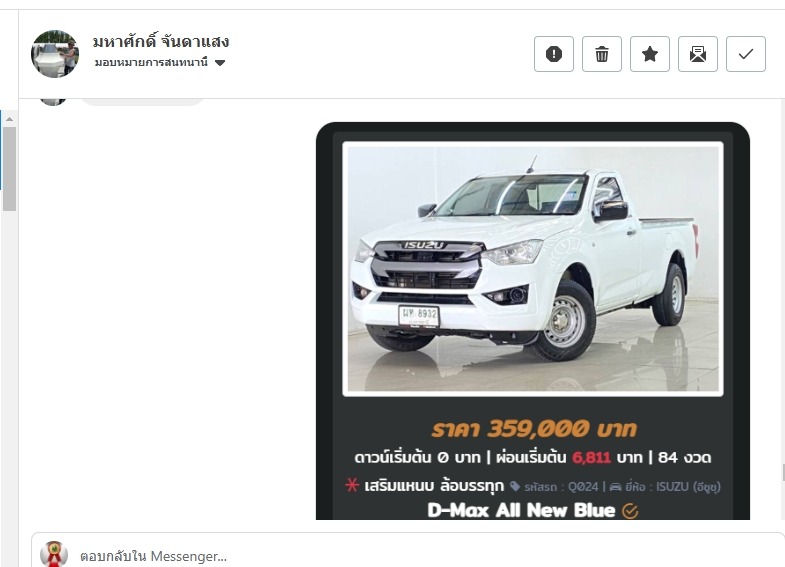
Task: Click the dropdown arrow beside มอบหมายการสนทนานี้
Action: 220,63
